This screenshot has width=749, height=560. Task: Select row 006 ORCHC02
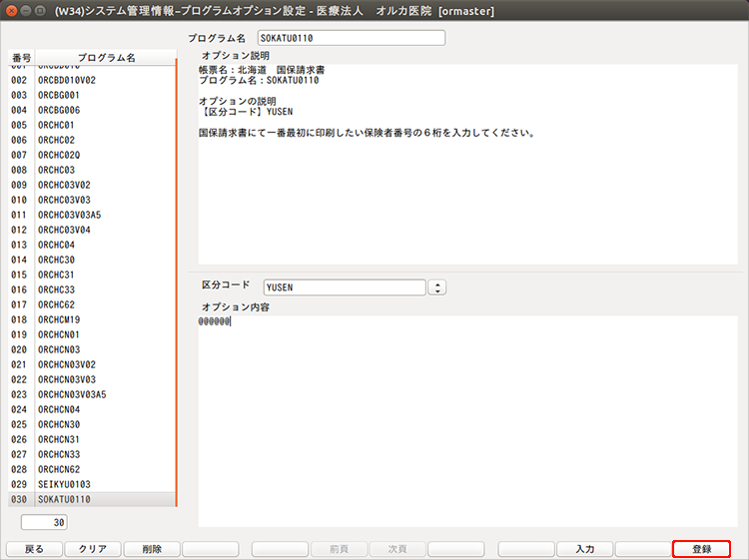click(92, 140)
